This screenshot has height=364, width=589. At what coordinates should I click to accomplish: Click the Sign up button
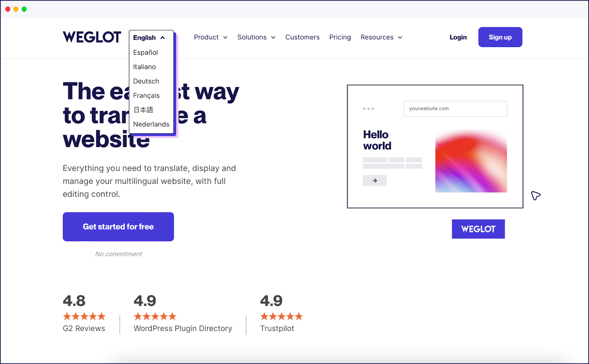[x=500, y=37]
